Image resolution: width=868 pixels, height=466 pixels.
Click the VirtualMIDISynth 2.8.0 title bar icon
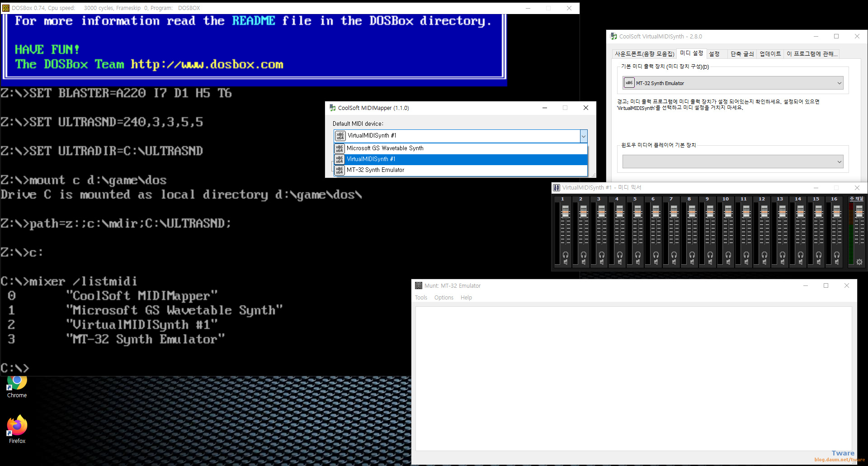tap(613, 36)
